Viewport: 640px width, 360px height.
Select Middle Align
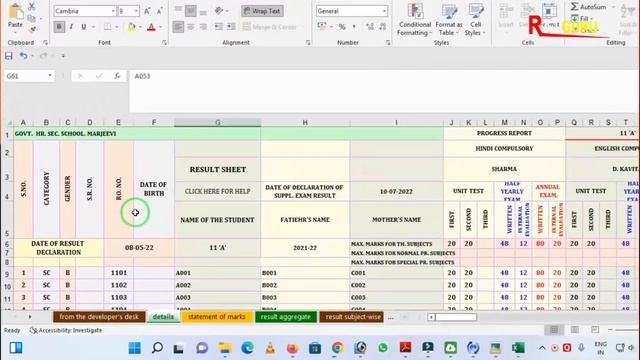190,11
